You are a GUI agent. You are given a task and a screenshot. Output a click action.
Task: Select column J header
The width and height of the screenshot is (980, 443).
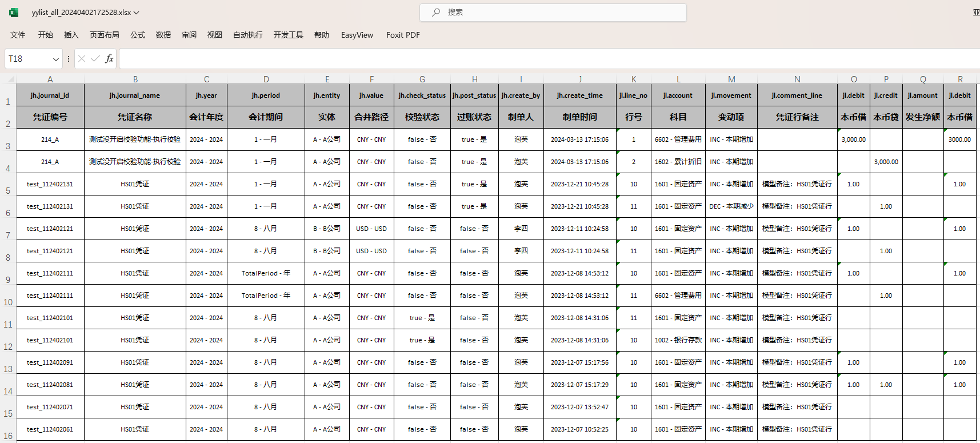pyautogui.click(x=579, y=79)
